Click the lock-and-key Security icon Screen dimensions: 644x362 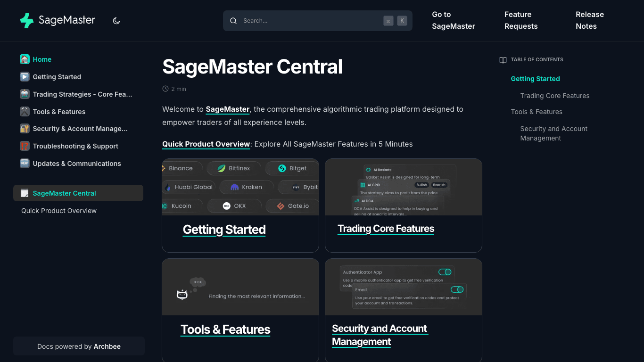point(25,128)
